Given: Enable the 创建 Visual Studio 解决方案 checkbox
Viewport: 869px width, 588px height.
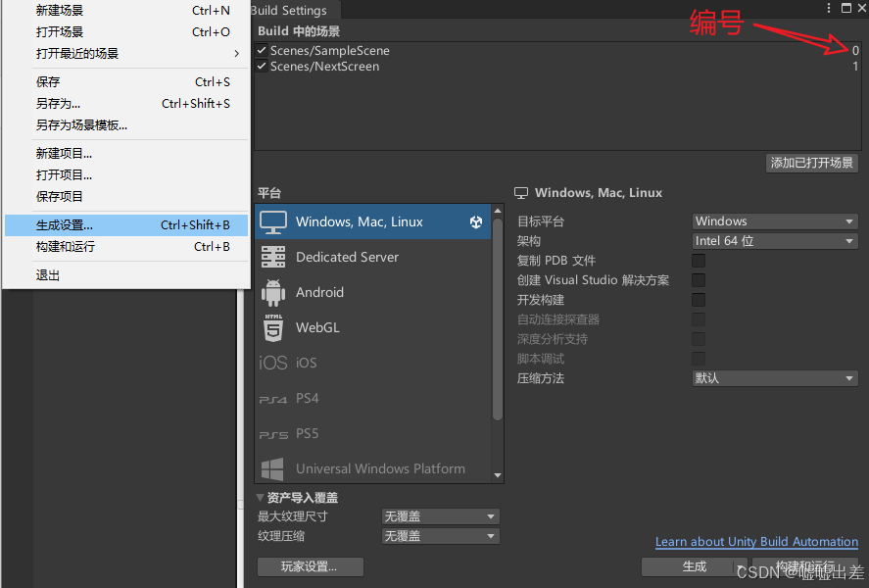Looking at the screenshot, I should [x=699, y=280].
